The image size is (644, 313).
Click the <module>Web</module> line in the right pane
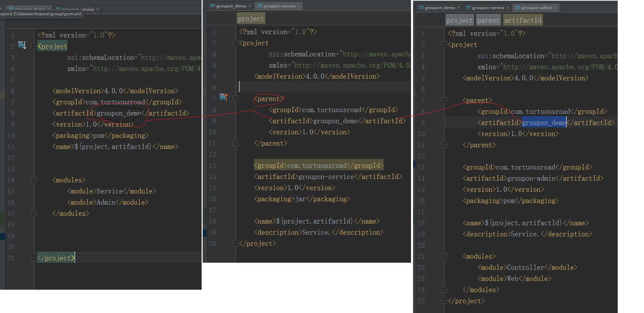tap(514, 279)
